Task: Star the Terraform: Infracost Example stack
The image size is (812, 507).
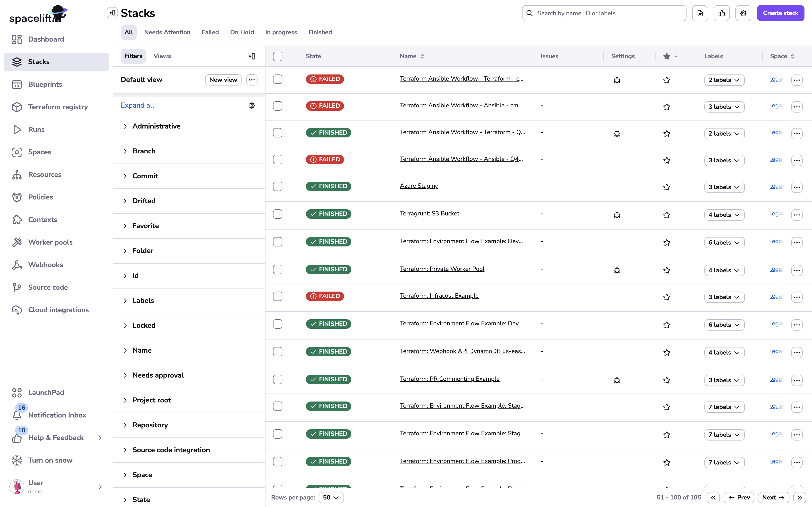Action: point(667,297)
